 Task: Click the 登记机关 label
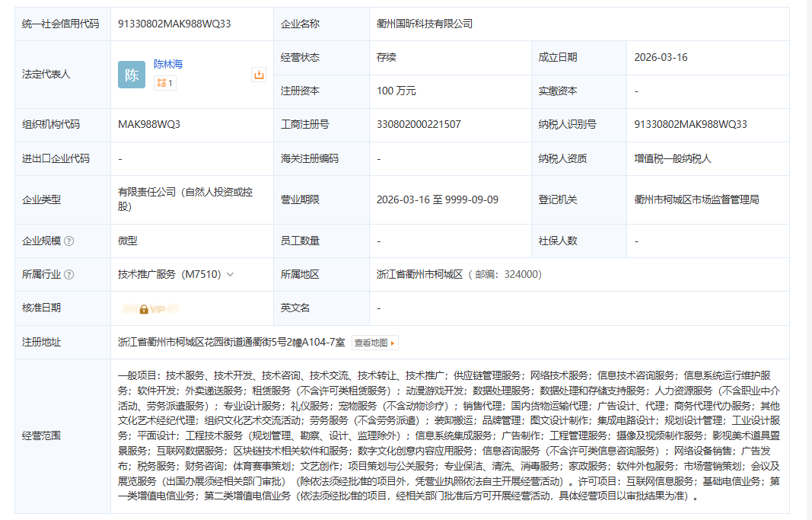click(x=558, y=200)
